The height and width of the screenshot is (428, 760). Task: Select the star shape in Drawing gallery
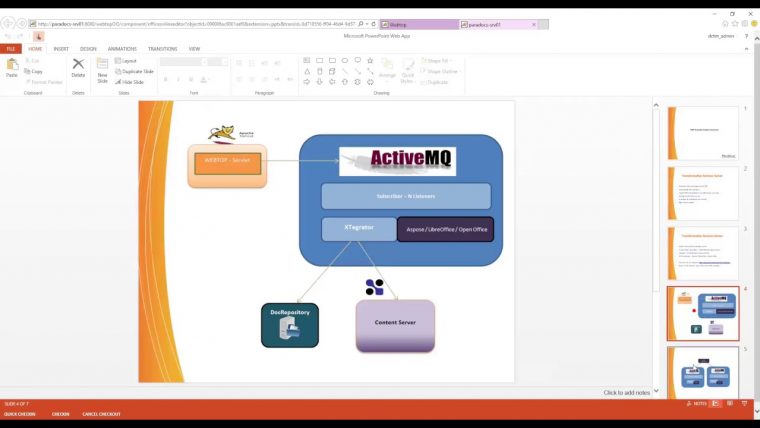pyautogui.click(x=370, y=61)
